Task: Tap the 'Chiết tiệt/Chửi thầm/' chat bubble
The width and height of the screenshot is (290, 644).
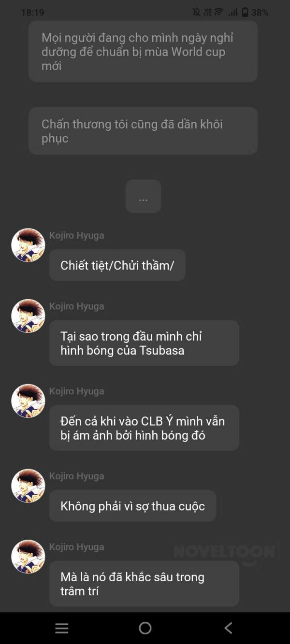Action: [117, 265]
